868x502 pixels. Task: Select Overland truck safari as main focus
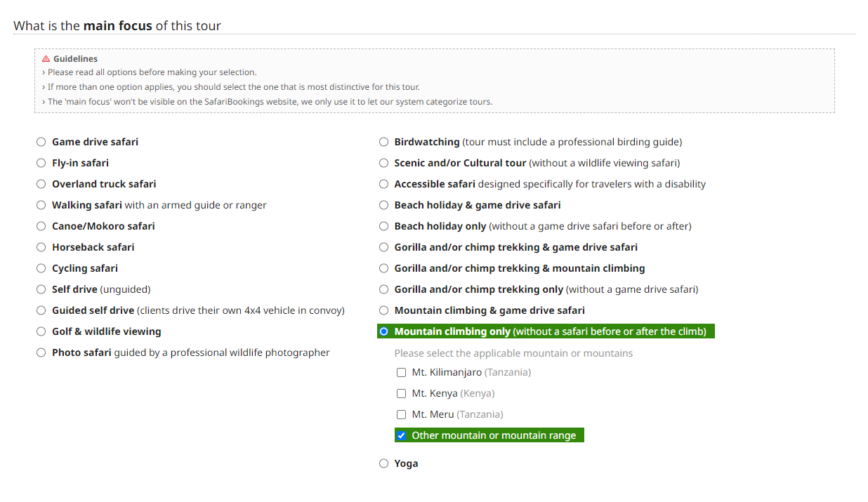tap(41, 184)
